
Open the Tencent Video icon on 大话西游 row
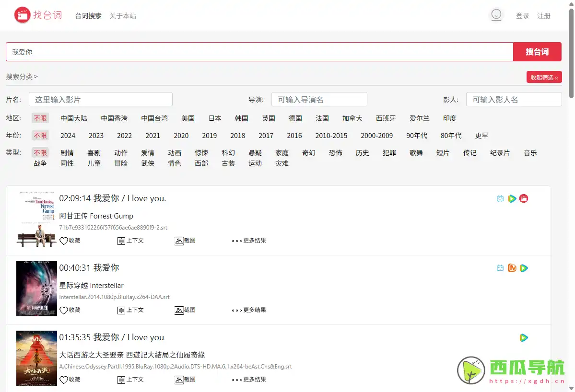(x=524, y=337)
